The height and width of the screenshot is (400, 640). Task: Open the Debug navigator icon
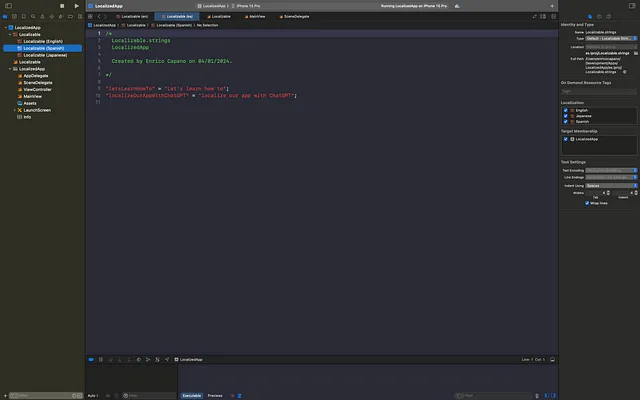(61, 17)
